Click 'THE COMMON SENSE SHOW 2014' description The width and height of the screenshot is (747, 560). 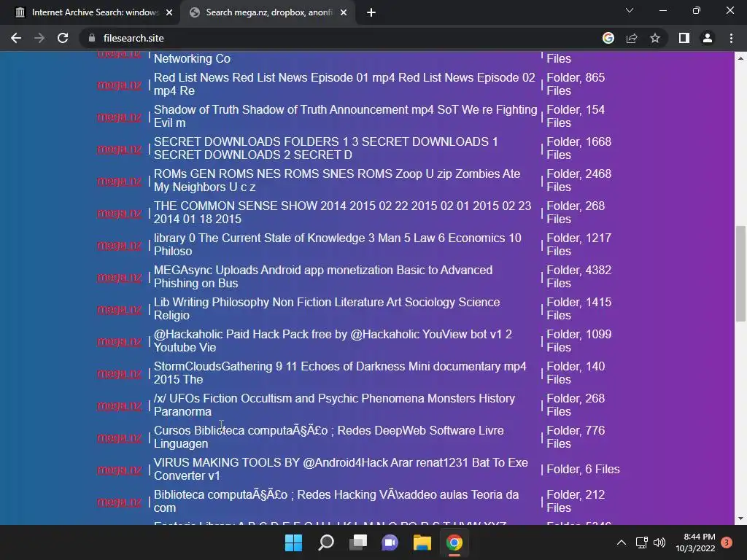coord(343,212)
